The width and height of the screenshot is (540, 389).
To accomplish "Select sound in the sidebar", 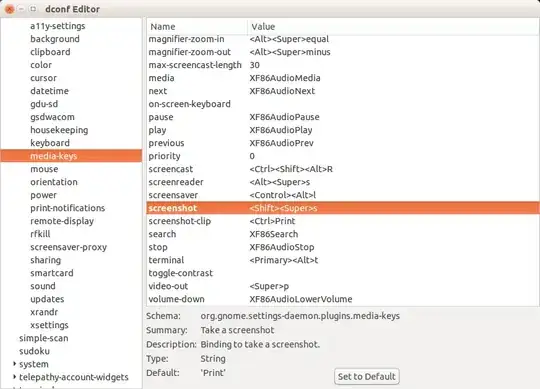I will 43,286.
